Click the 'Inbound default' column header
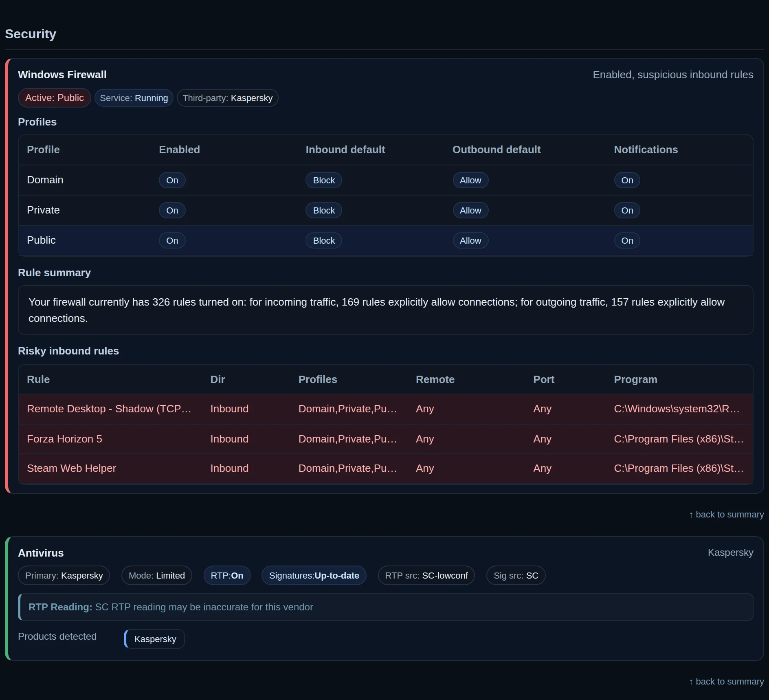 pos(345,150)
